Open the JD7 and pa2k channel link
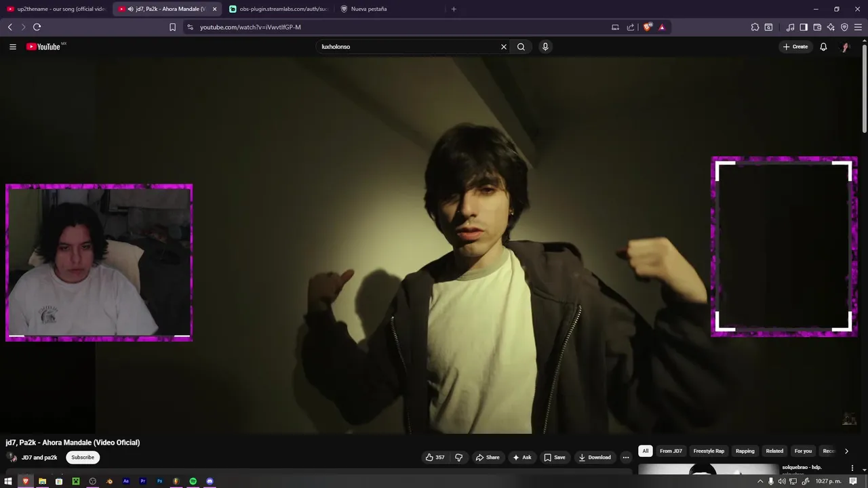Screen dimensions: 868x488 [39, 457]
